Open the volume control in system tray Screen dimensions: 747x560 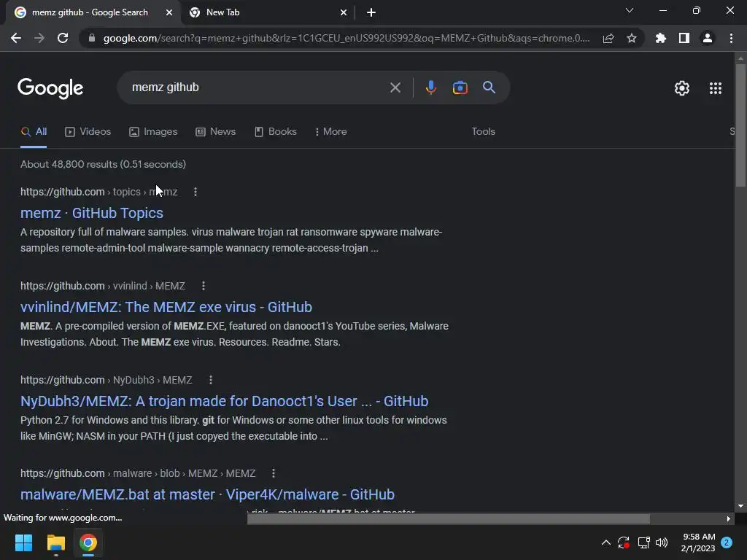(662, 542)
